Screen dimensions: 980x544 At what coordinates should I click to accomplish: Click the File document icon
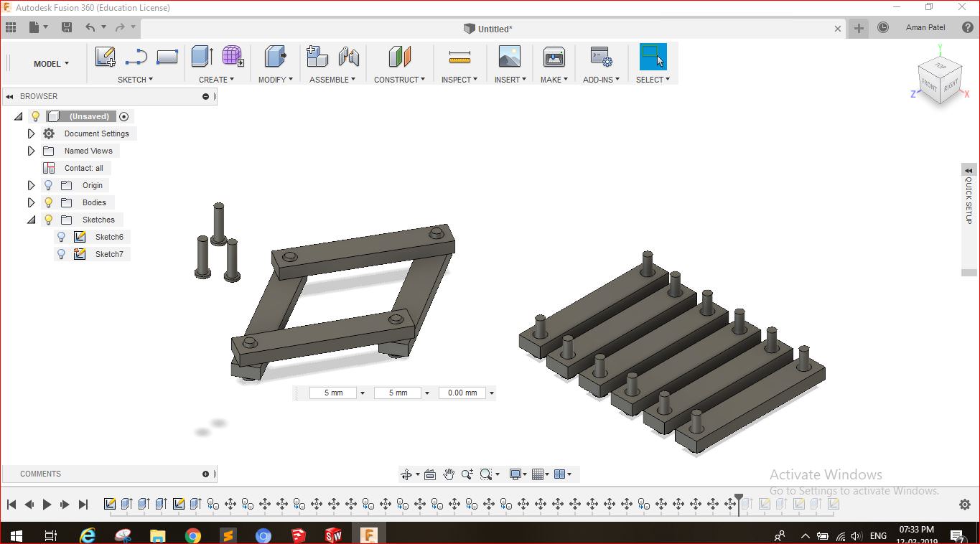pos(34,27)
